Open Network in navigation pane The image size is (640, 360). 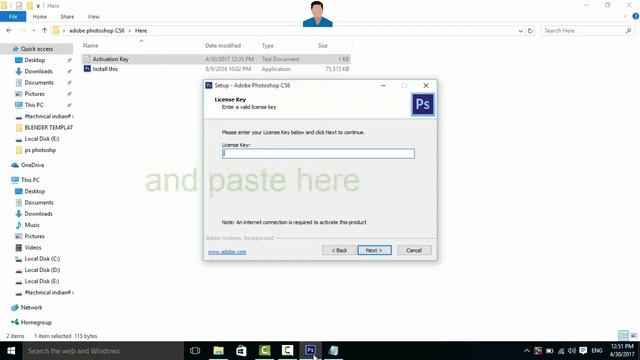pyautogui.click(x=31, y=307)
